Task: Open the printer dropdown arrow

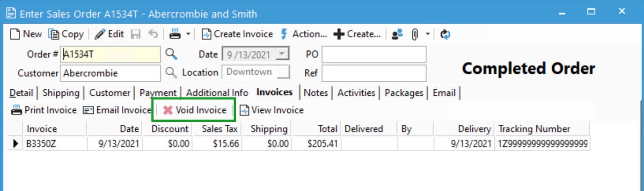Action: [x=188, y=34]
